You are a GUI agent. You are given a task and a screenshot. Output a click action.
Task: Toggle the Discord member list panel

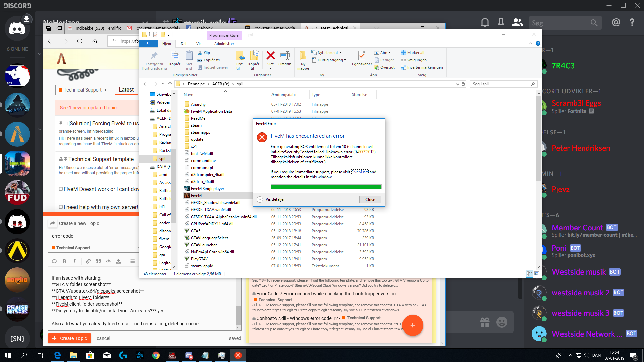click(517, 22)
